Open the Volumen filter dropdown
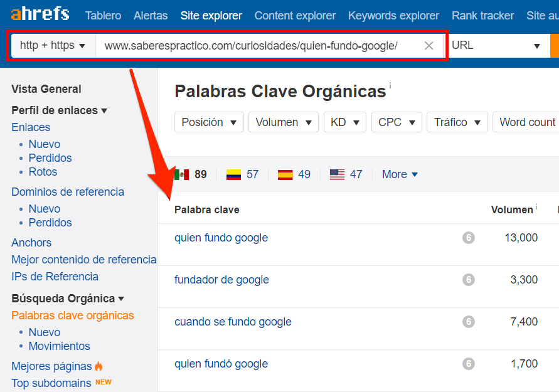Image resolution: width=559 pixels, height=392 pixels. click(284, 122)
